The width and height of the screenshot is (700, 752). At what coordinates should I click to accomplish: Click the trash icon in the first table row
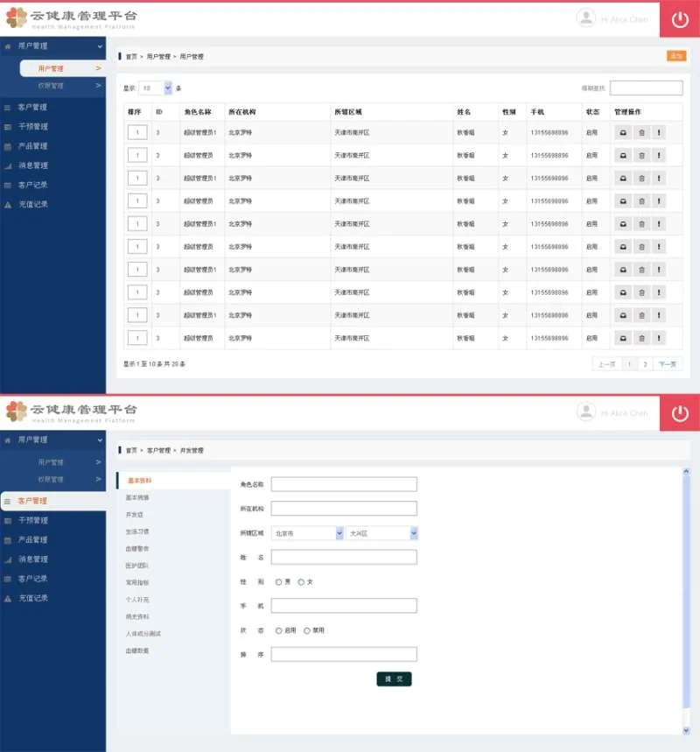tap(641, 132)
